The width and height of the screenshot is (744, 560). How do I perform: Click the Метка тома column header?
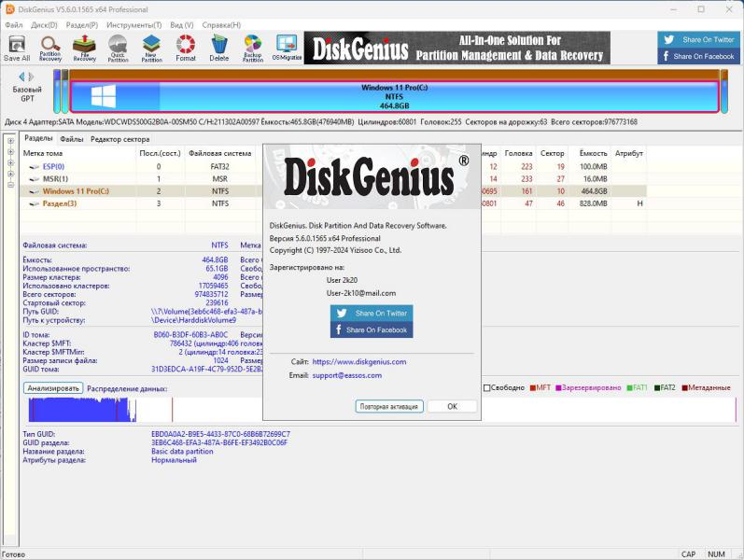pyautogui.click(x=77, y=153)
